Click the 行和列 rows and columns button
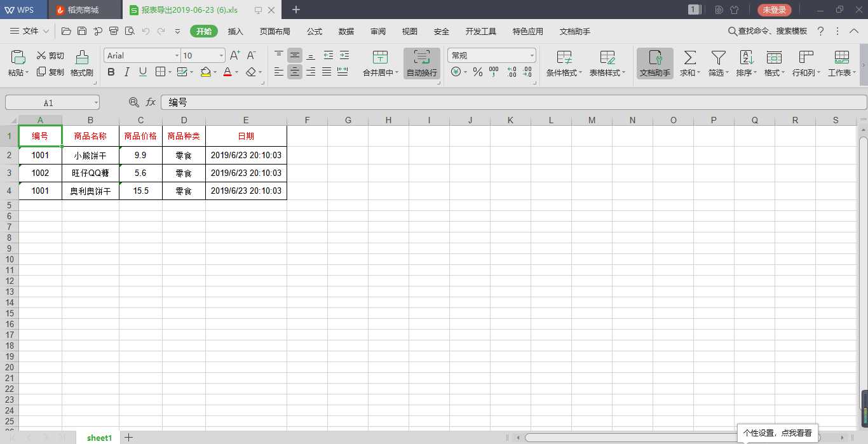The width and height of the screenshot is (868, 444). tap(806, 64)
